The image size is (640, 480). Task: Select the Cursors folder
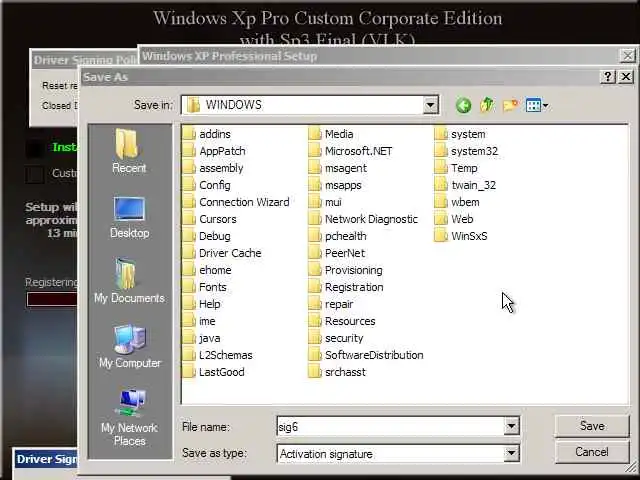209,219
